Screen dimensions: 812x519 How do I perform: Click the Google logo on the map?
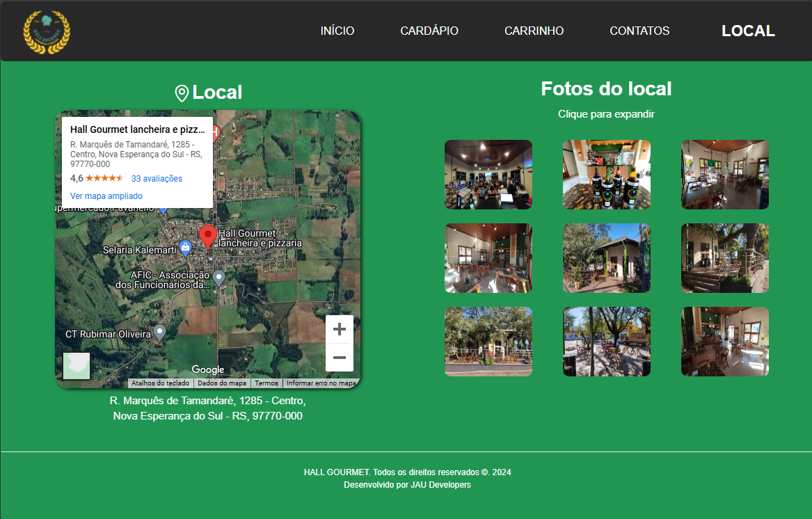(207, 369)
